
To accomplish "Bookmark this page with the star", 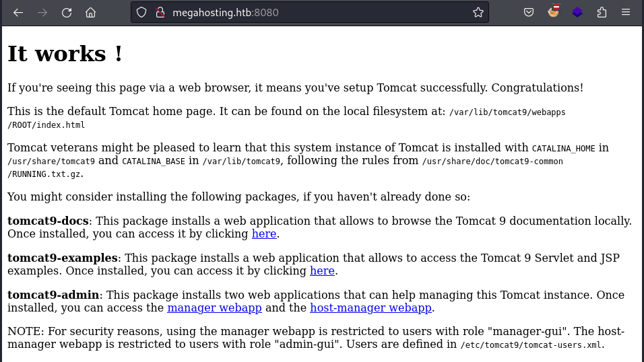I will click(478, 12).
